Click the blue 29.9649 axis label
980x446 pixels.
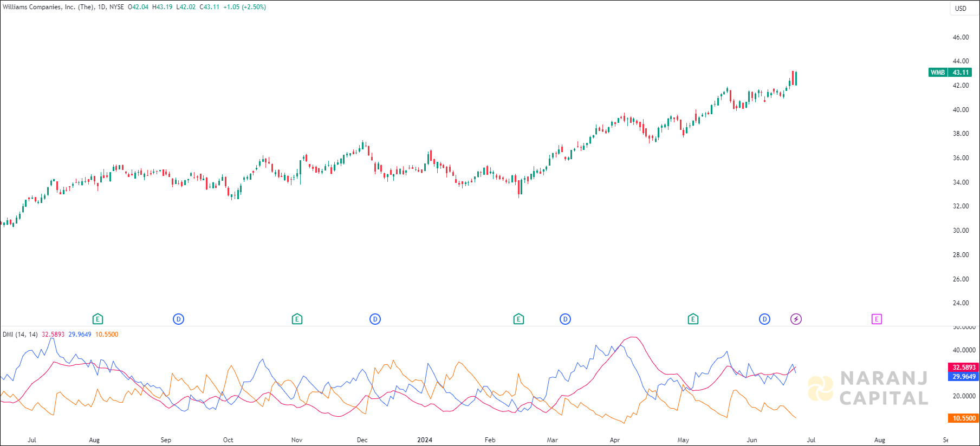[x=964, y=377]
